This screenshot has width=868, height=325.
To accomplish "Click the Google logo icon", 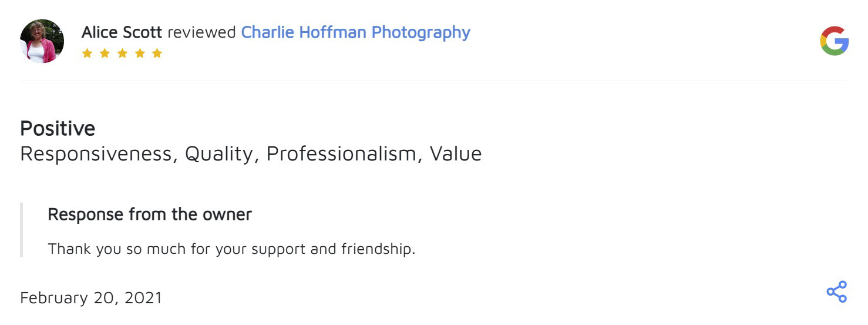I will click(834, 41).
